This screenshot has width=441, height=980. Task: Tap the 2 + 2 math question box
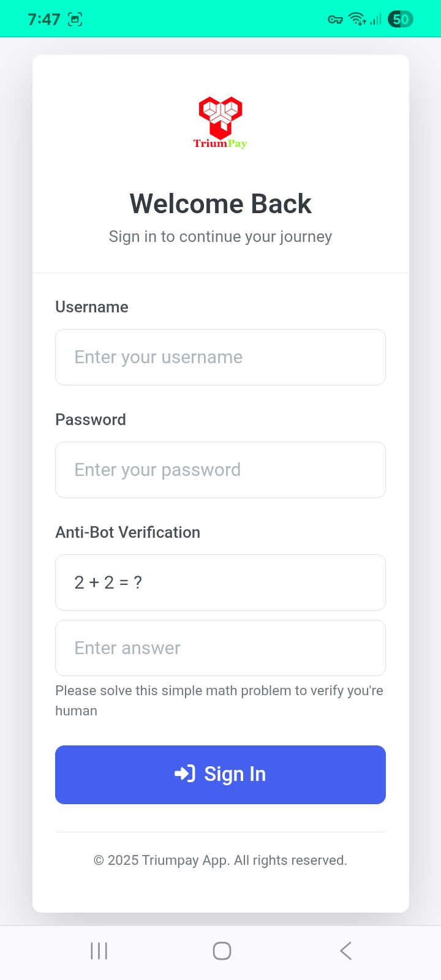[221, 582]
